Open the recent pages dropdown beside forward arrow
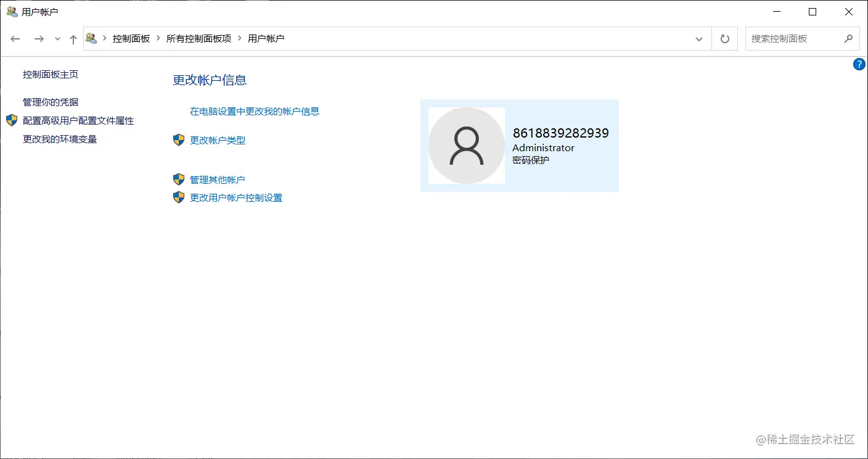 pyautogui.click(x=57, y=38)
